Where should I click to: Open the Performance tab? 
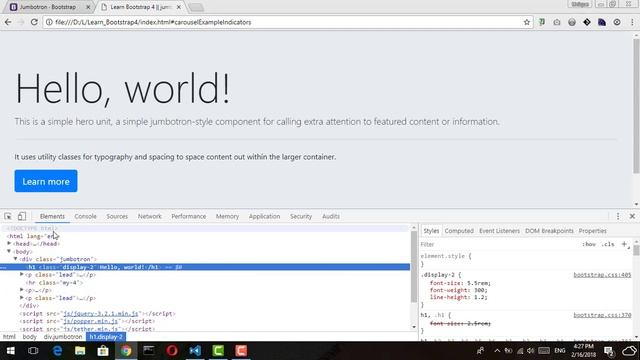pyautogui.click(x=189, y=216)
